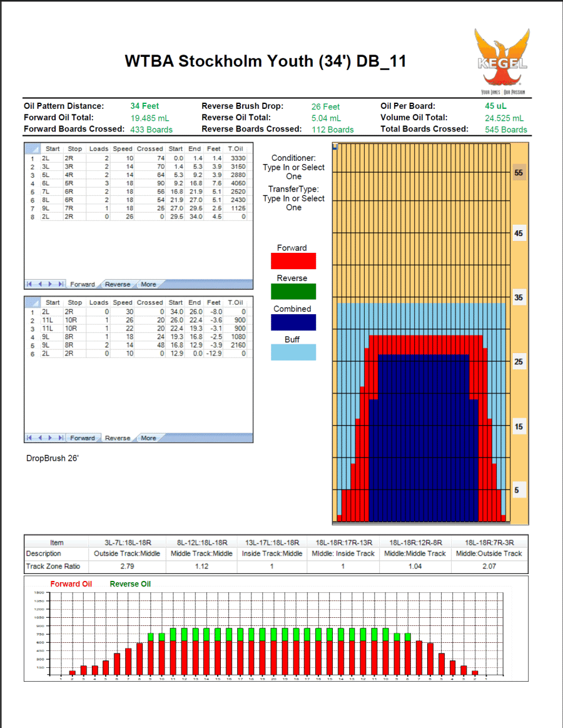Click next-sheet arrow in lower load table

tap(50, 438)
